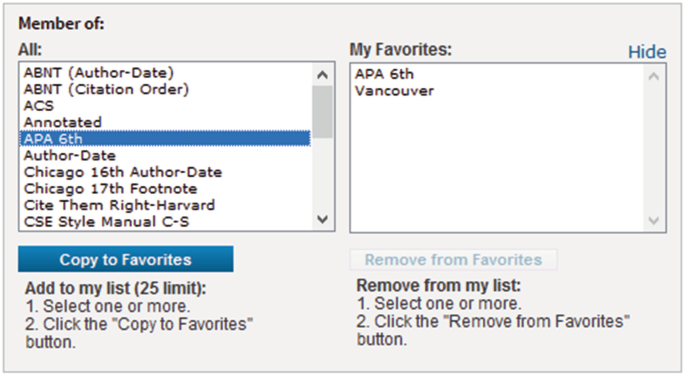Viewport: 685px width, 377px height.
Task: Click the Copy to Favorites button
Action: tap(126, 259)
